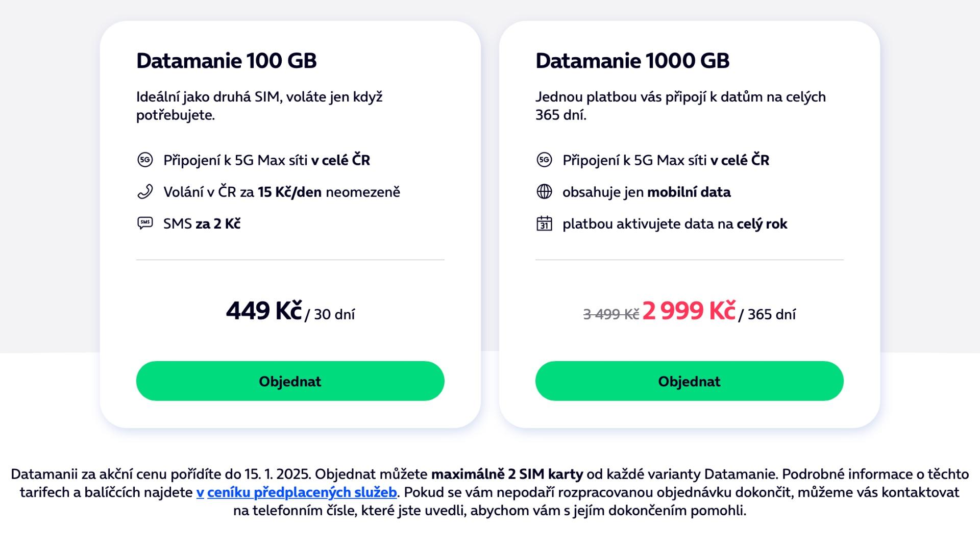
Task: Click the Datamanie 1000 GB heading
Action: coord(632,61)
